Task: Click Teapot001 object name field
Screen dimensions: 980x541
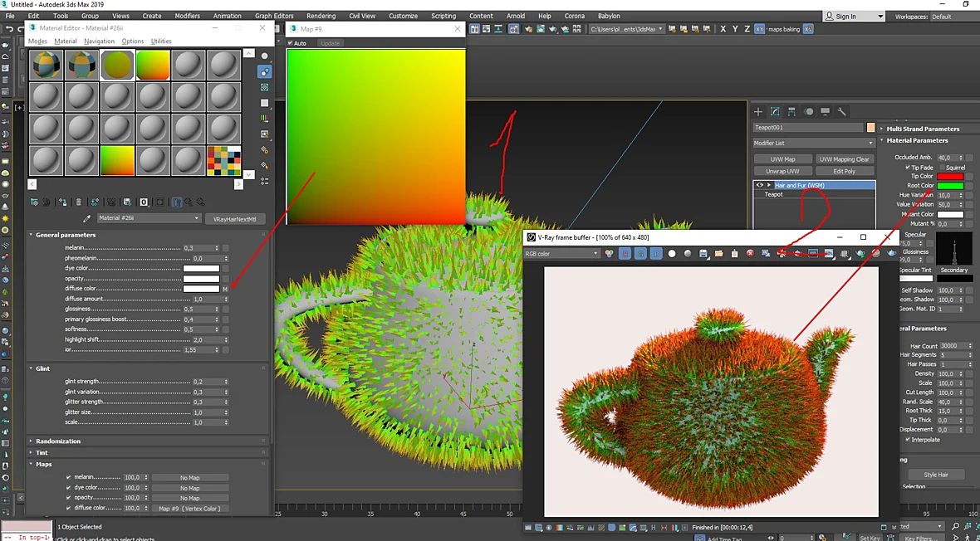Action: coord(808,128)
